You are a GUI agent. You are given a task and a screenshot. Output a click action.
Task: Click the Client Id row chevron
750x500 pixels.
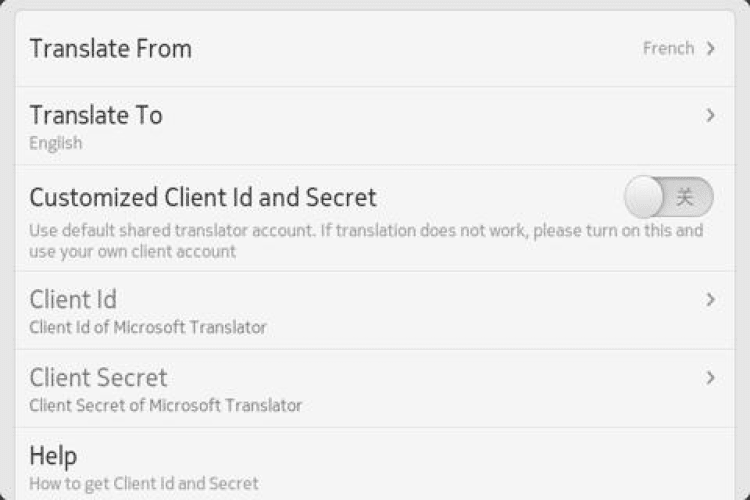[710, 299]
